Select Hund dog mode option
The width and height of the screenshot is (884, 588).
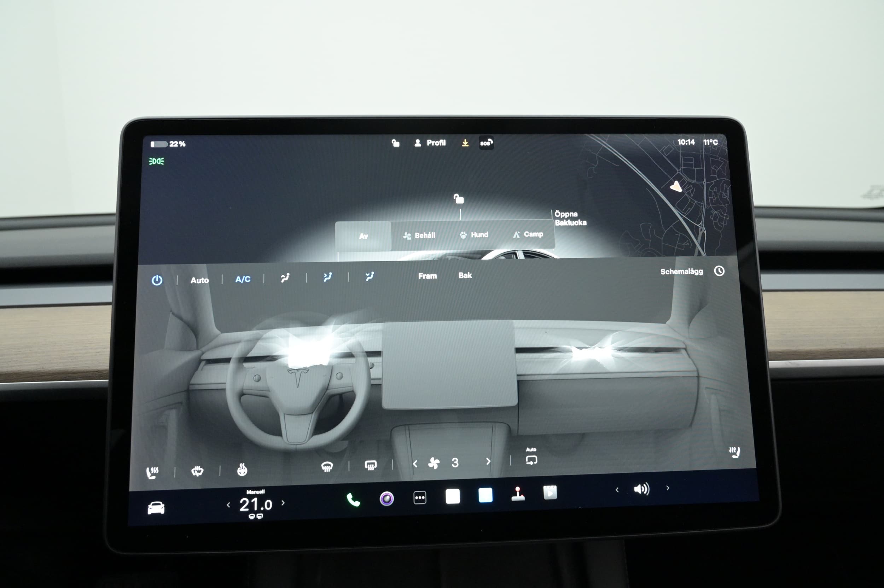pos(474,235)
